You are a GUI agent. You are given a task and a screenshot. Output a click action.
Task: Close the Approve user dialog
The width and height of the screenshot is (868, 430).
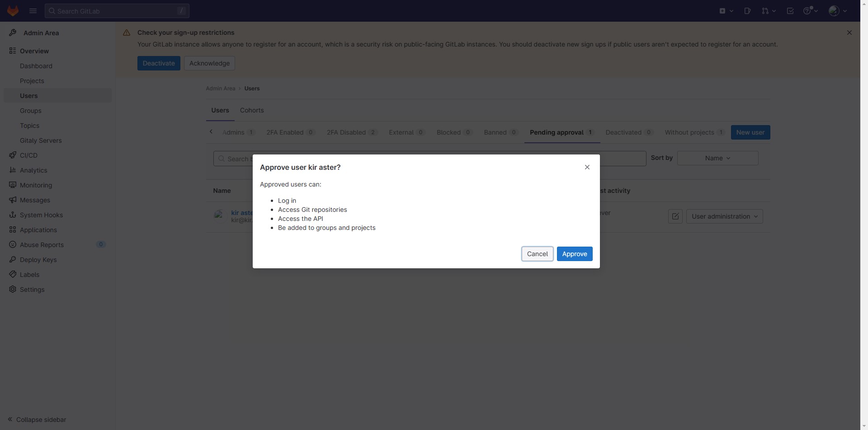coord(587,167)
